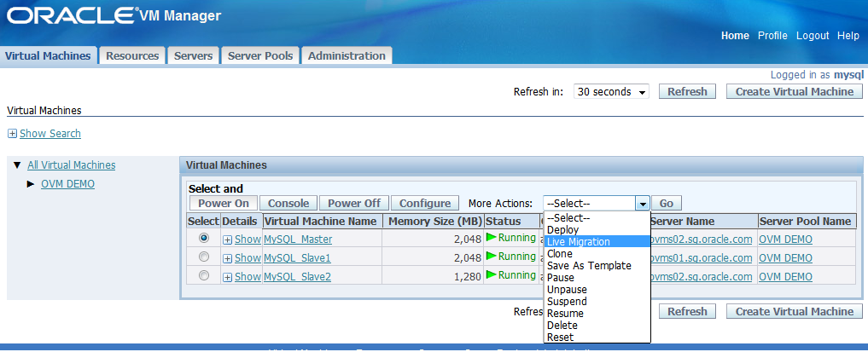Click the top Refresh button
The width and height of the screenshot is (868, 352).
687,92
